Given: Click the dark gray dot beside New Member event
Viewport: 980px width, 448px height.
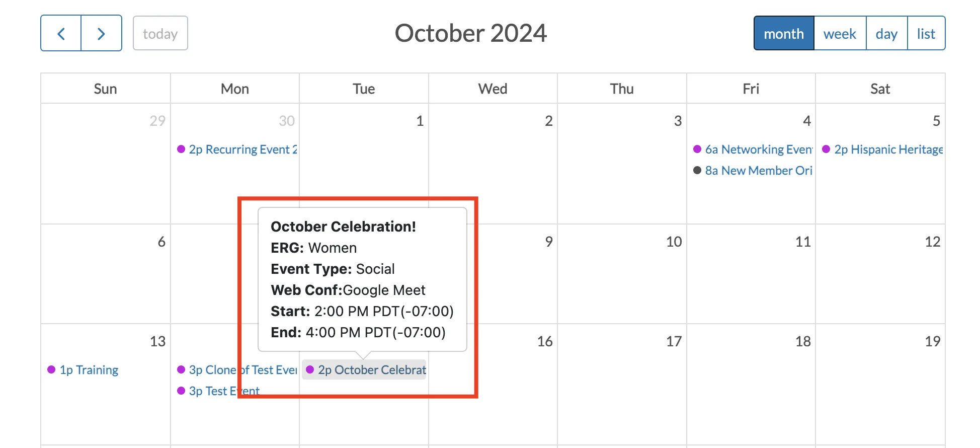Looking at the screenshot, I should pyautogui.click(x=697, y=170).
